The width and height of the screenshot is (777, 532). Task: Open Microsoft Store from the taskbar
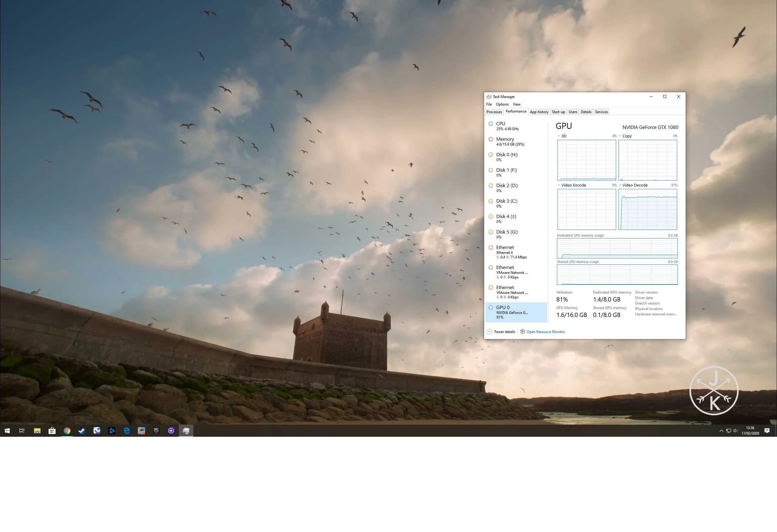point(52,431)
